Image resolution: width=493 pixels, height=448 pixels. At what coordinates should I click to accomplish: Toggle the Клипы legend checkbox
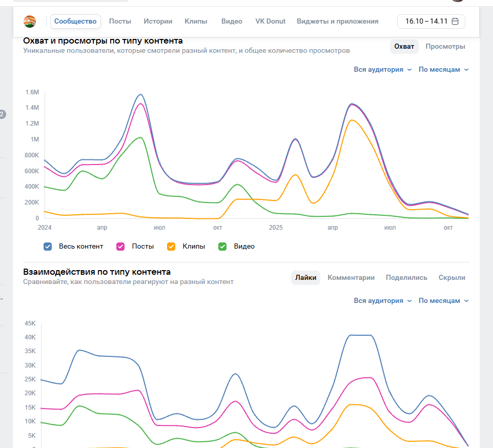coord(172,247)
